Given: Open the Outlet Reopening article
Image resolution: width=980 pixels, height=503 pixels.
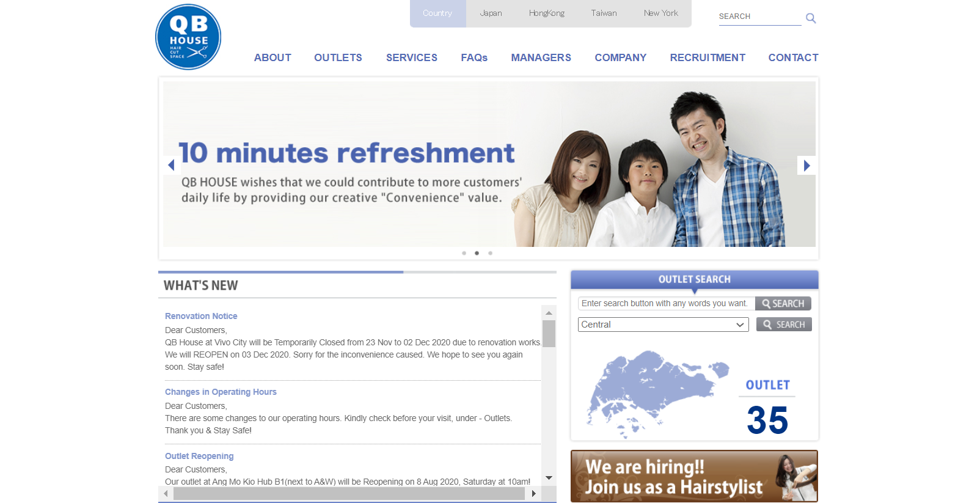Looking at the screenshot, I should tap(199, 456).
